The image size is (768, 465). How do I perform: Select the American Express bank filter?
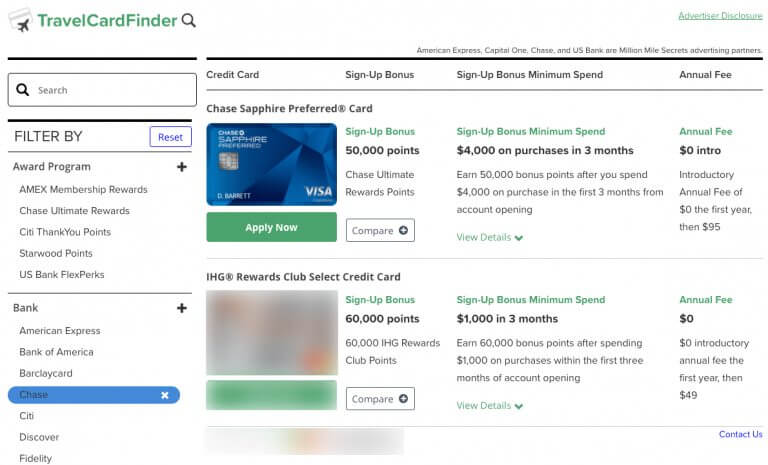coord(60,331)
